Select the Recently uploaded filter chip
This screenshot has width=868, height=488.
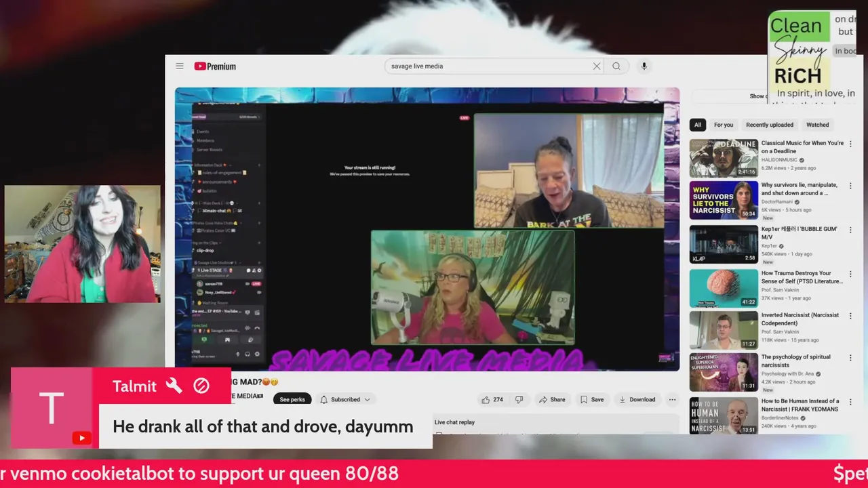(770, 125)
